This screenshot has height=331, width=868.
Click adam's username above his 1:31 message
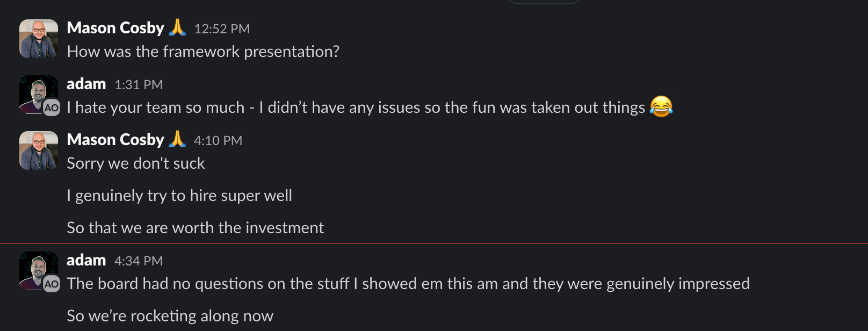(x=86, y=83)
